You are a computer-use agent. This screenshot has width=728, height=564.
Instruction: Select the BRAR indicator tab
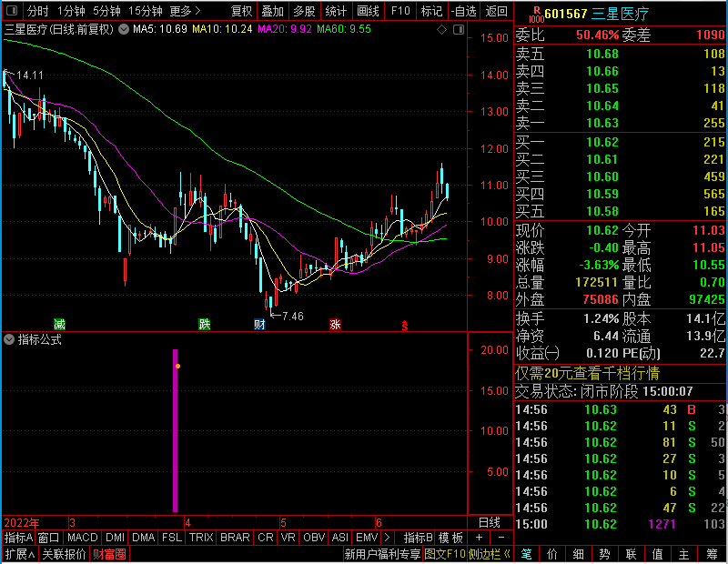235,538
